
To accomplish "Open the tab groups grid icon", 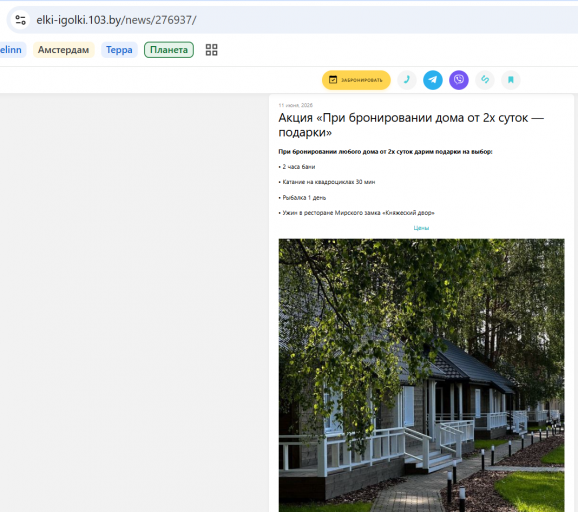I will [212, 50].
